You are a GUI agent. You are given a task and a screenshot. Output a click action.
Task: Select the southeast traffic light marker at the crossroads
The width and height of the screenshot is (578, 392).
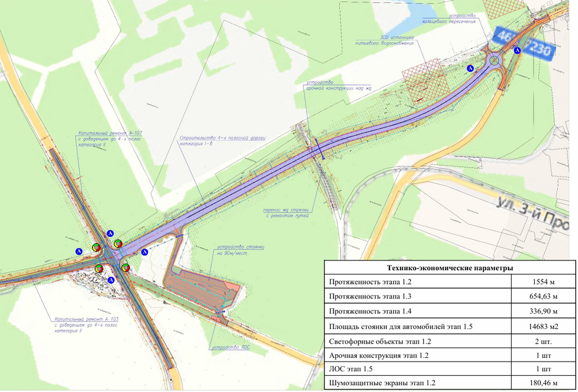click(125, 268)
